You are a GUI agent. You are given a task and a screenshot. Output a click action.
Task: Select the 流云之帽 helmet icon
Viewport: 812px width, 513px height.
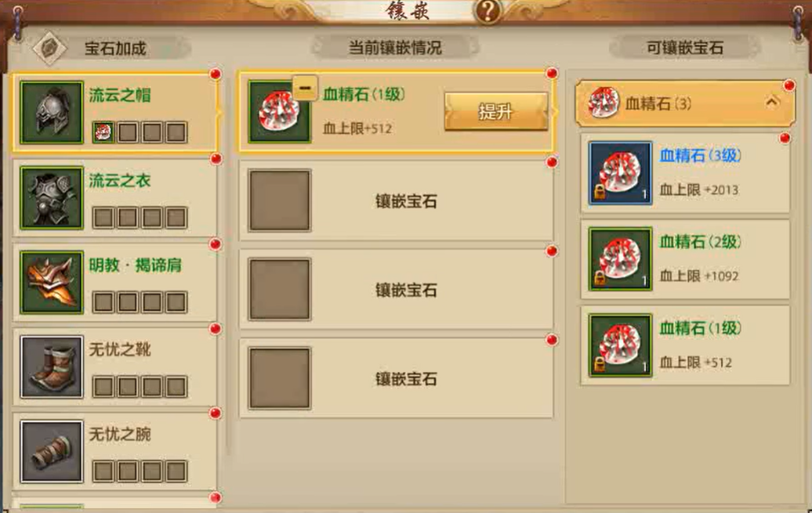[x=51, y=112]
